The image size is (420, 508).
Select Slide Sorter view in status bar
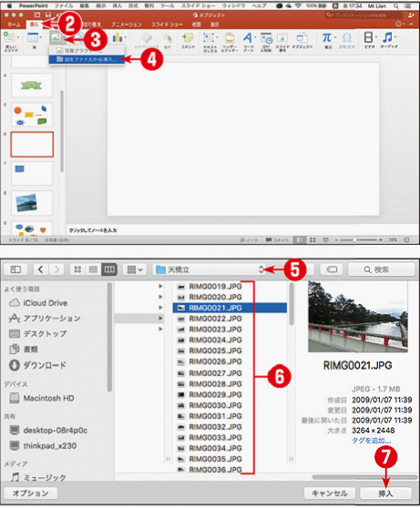[312, 239]
